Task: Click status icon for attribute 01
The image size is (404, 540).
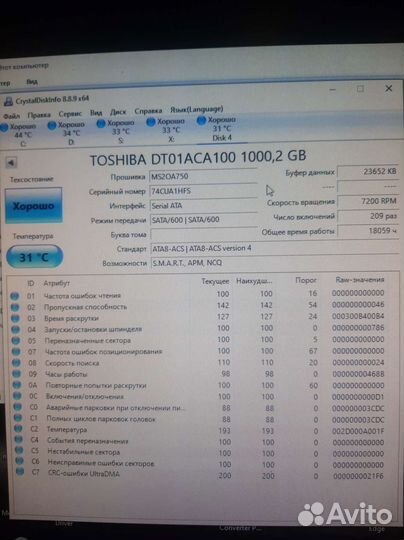Action: pos(14,296)
